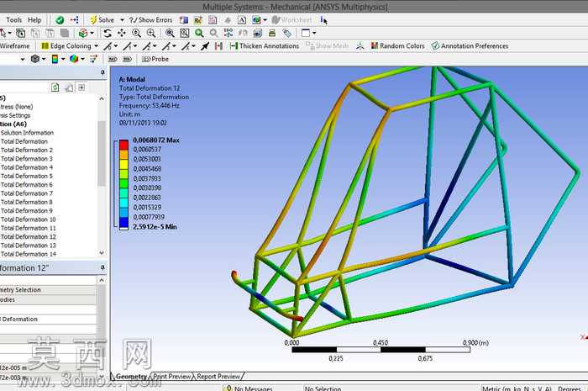Activate the Box Zoom tool
The image size is (588, 391).
point(151,33)
